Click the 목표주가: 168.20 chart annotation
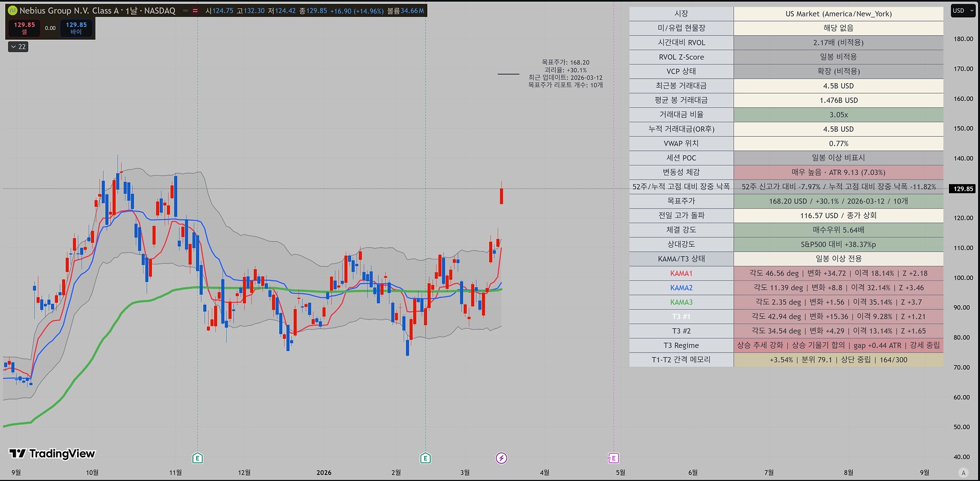This screenshot has width=980, height=481. click(x=566, y=62)
